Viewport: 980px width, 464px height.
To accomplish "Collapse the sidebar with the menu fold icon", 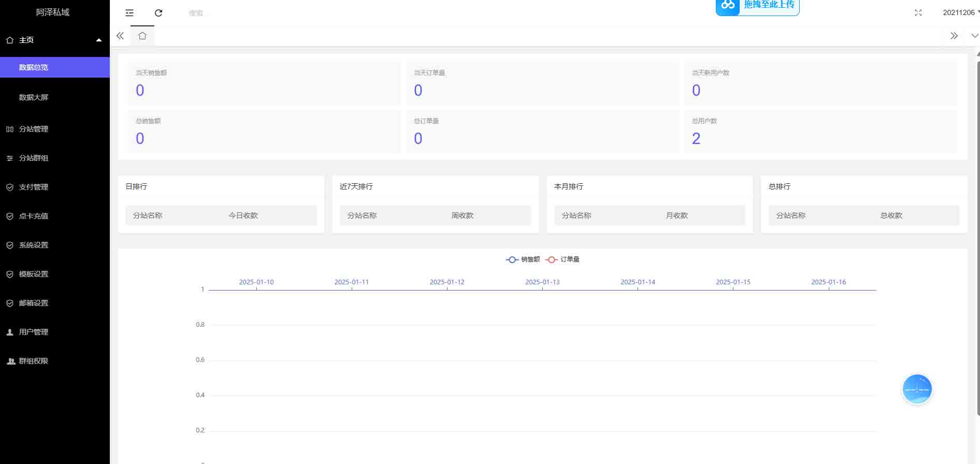I will tap(129, 13).
